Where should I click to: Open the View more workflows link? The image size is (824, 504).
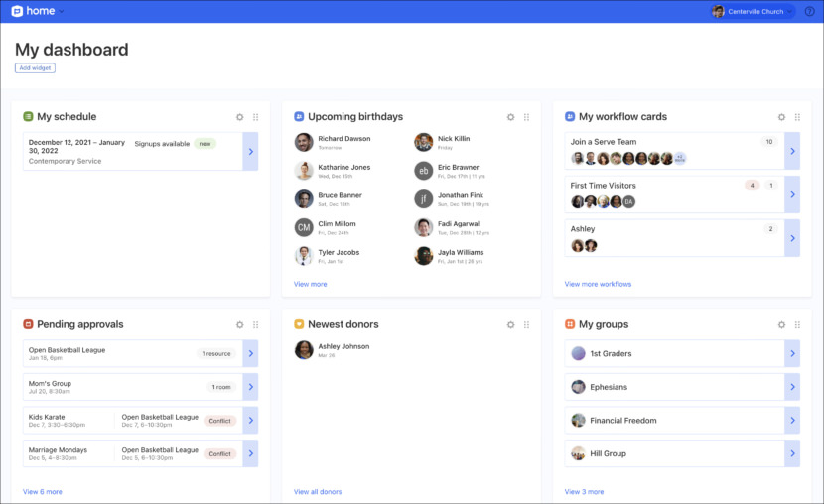click(598, 284)
